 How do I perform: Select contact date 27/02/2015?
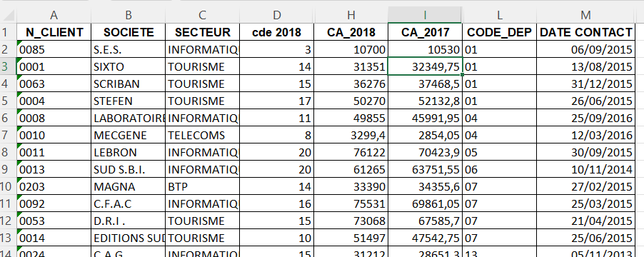[x=585, y=187]
